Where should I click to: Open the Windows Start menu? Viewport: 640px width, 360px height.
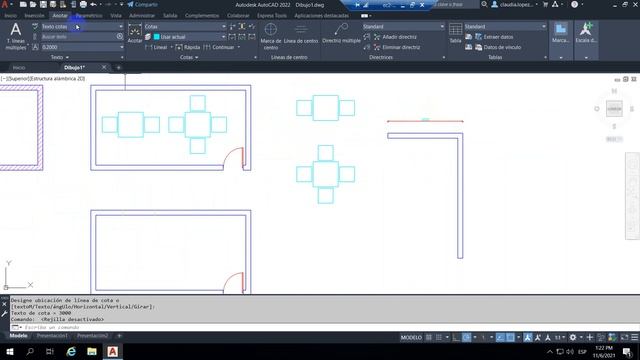(x=10, y=351)
